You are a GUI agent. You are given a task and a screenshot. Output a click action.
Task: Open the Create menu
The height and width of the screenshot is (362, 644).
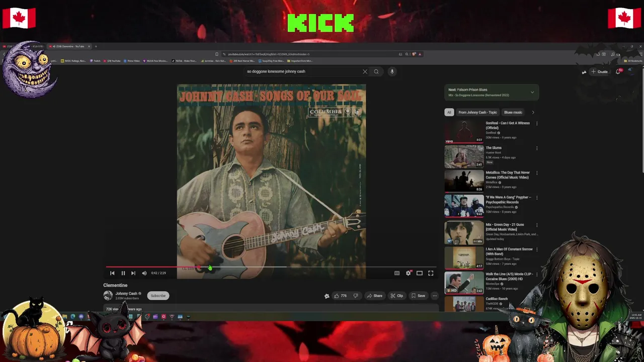tap(599, 72)
